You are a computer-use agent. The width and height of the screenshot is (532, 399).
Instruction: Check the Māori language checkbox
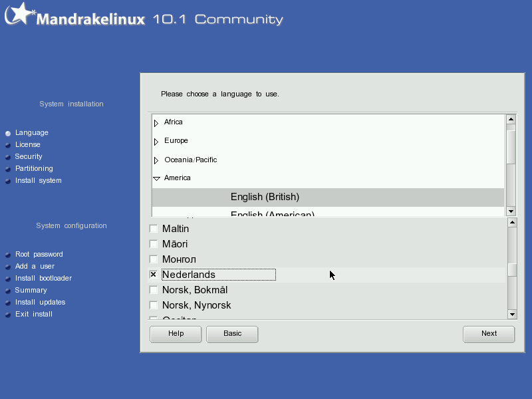(154, 244)
